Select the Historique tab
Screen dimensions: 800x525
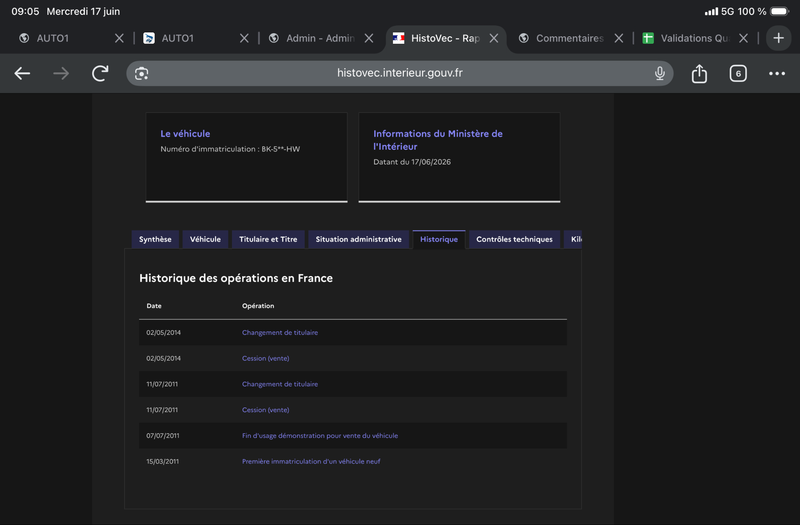click(439, 239)
